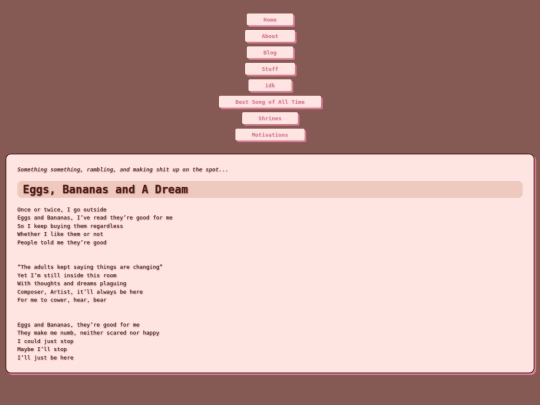Click the line 'Yet I'm still inside this room'
Screen dimensions: 540x405
coord(67,275)
